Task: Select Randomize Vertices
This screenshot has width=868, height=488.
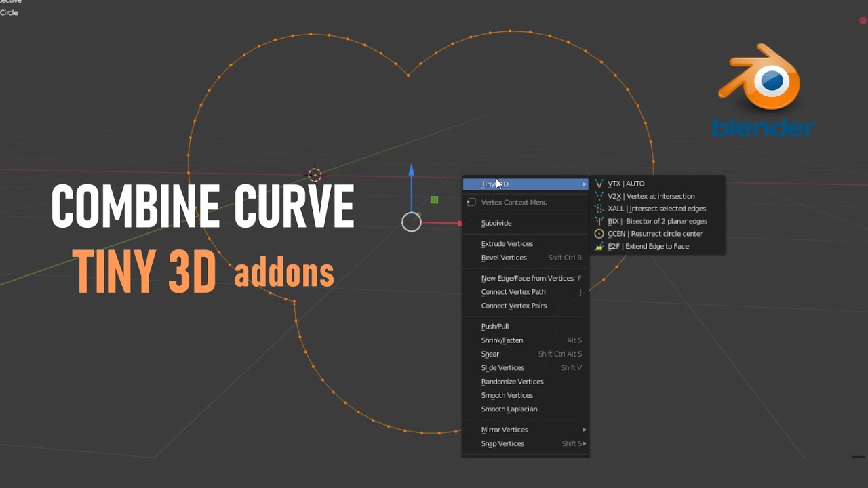Action: 526,382
